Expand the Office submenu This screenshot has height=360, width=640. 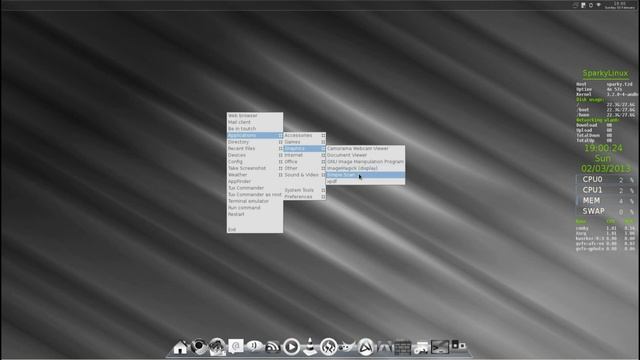coord(304,162)
